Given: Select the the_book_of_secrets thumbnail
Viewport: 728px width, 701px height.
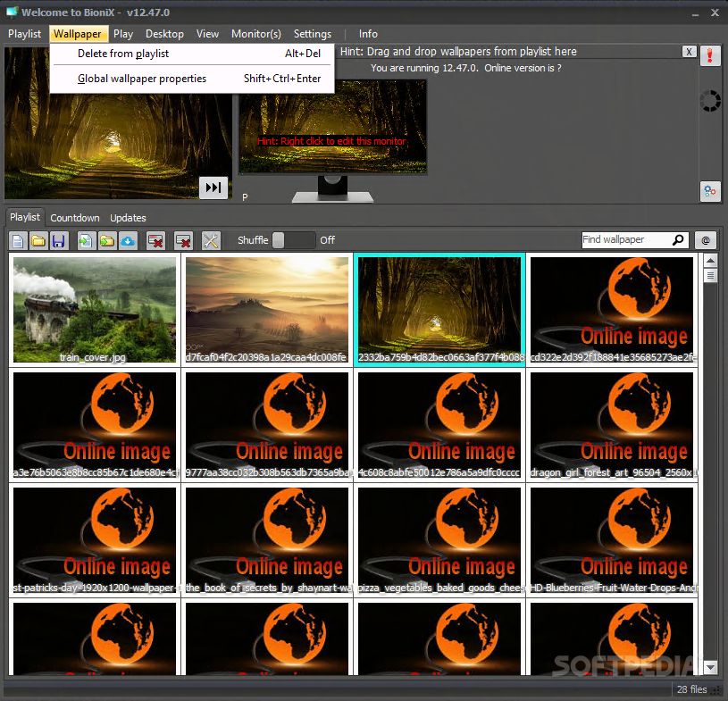Looking at the screenshot, I should (267, 540).
